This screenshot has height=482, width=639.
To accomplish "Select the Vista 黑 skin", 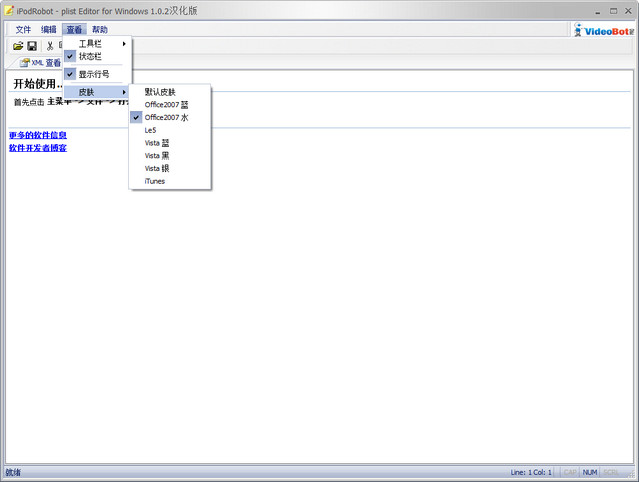I will pos(157,155).
